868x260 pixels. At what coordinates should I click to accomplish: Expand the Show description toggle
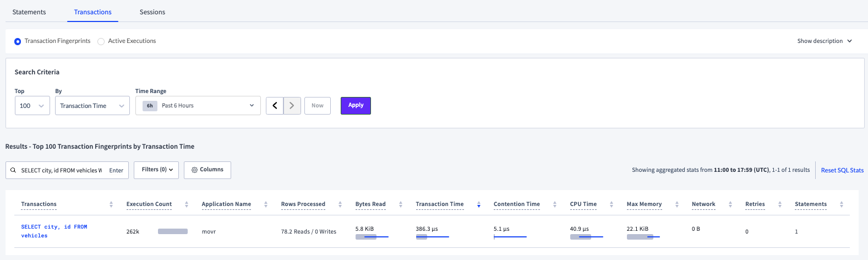[x=825, y=41]
